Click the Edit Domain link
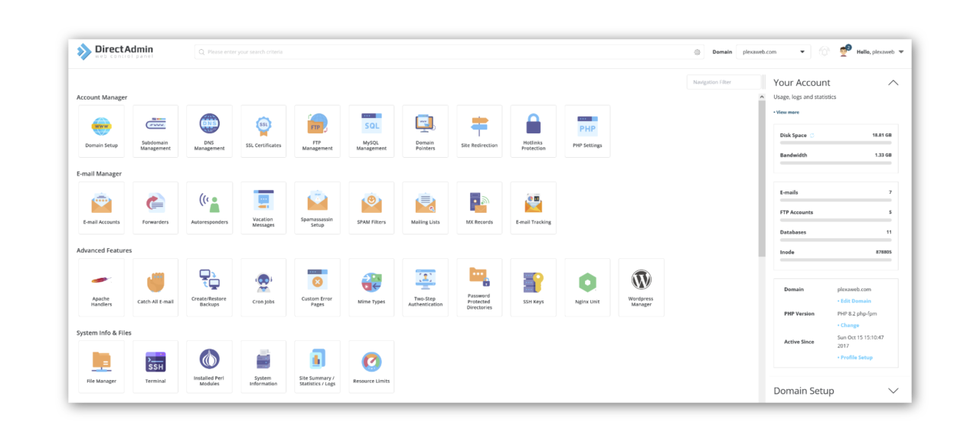 click(856, 301)
